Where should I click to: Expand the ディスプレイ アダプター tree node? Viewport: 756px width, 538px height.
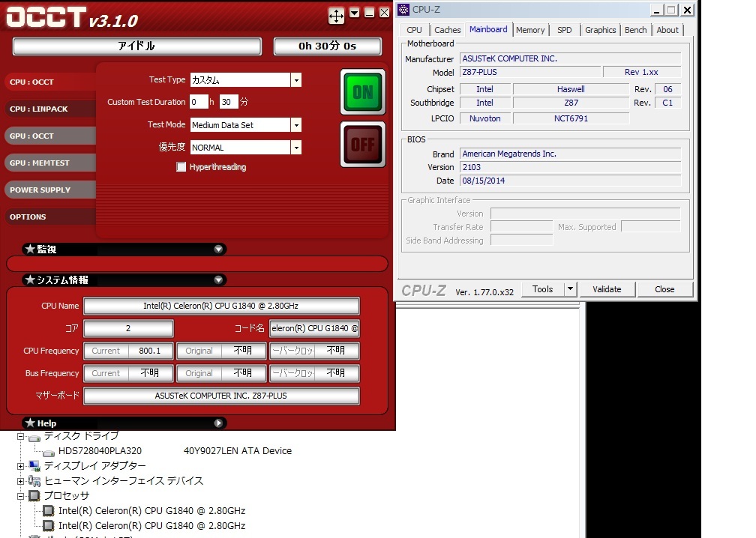20,466
